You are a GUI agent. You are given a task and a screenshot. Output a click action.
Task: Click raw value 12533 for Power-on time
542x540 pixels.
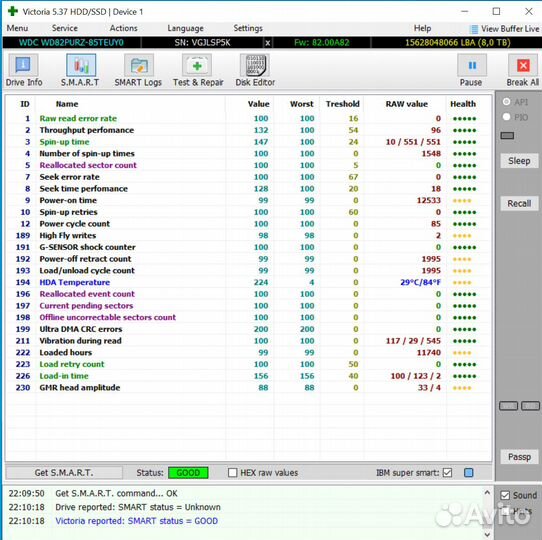pos(428,201)
